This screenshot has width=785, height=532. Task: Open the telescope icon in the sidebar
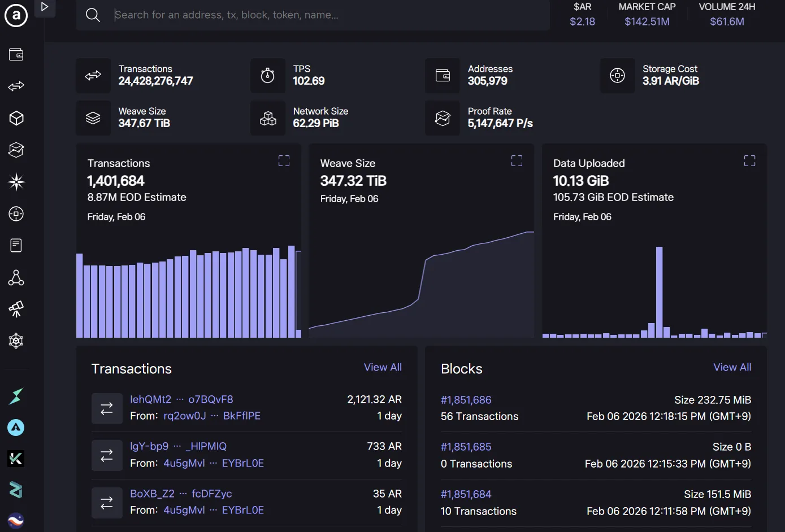[16, 309]
